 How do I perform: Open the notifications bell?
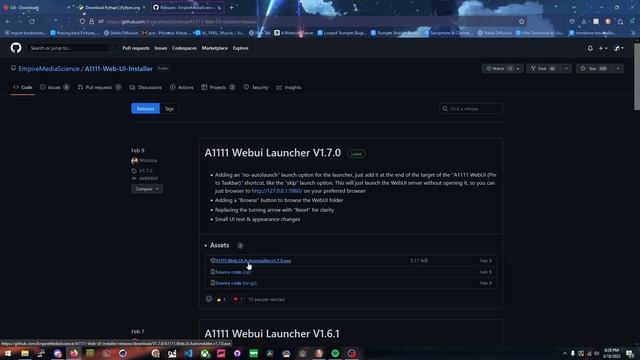click(590, 48)
